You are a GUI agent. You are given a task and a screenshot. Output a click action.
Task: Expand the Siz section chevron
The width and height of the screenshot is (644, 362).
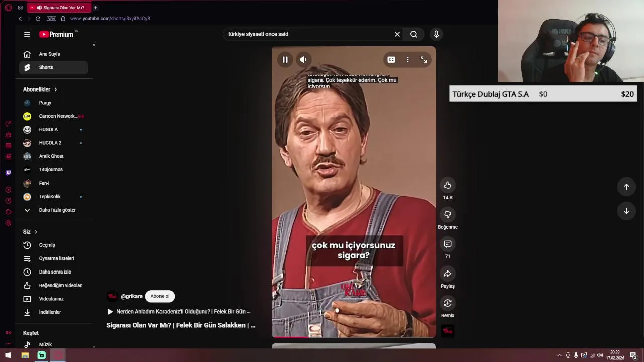[x=36, y=232]
